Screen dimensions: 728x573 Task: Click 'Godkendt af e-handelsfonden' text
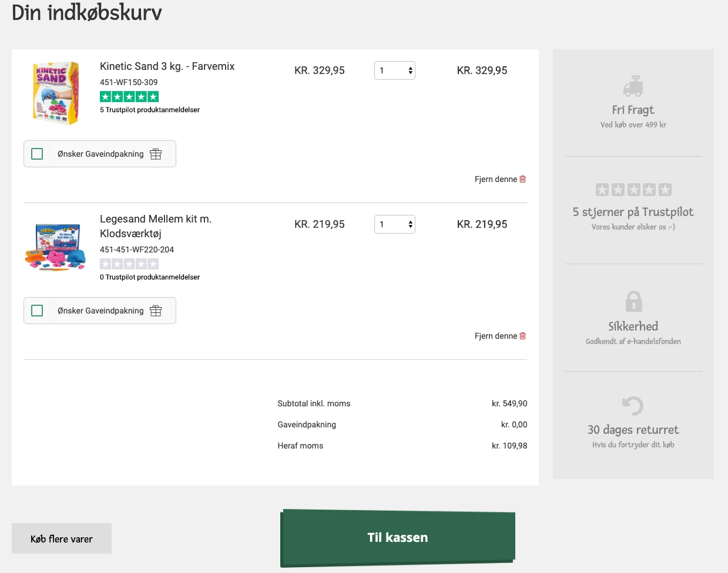(x=633, y=341)
